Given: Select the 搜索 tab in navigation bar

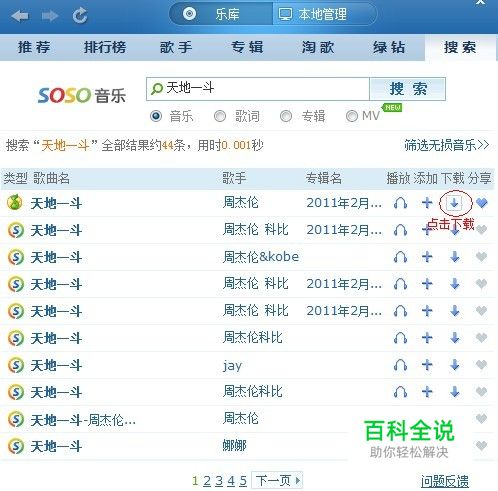Looking at the screenshot, I should coord(460,47).
